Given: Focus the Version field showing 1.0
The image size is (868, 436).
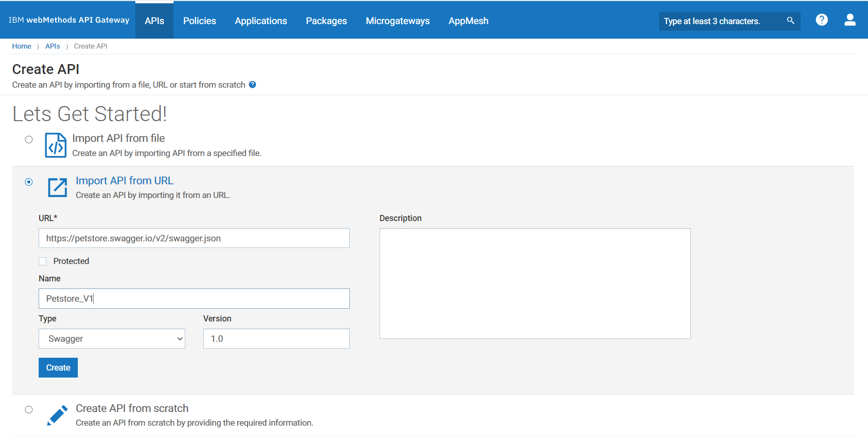Looking at the screenshot, I should click(276, 339).
